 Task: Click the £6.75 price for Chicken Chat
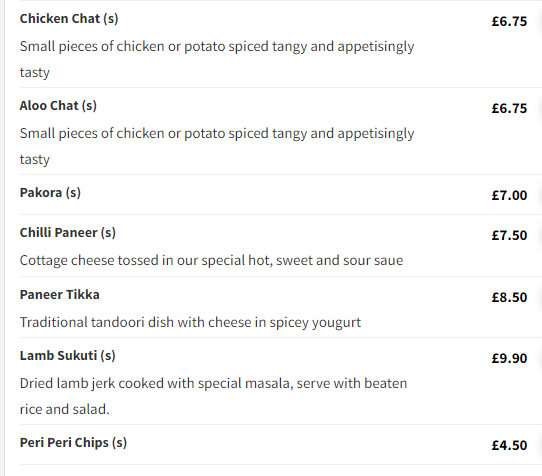tap(509, 21)
